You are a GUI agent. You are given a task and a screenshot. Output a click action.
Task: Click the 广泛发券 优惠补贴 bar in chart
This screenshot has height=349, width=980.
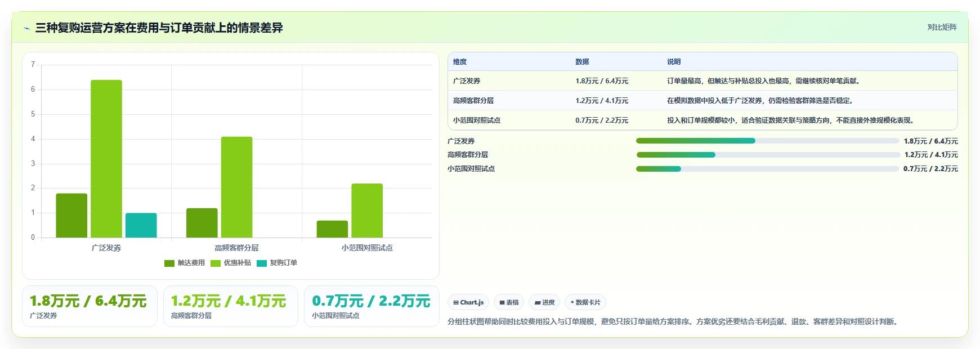point(106,159)
